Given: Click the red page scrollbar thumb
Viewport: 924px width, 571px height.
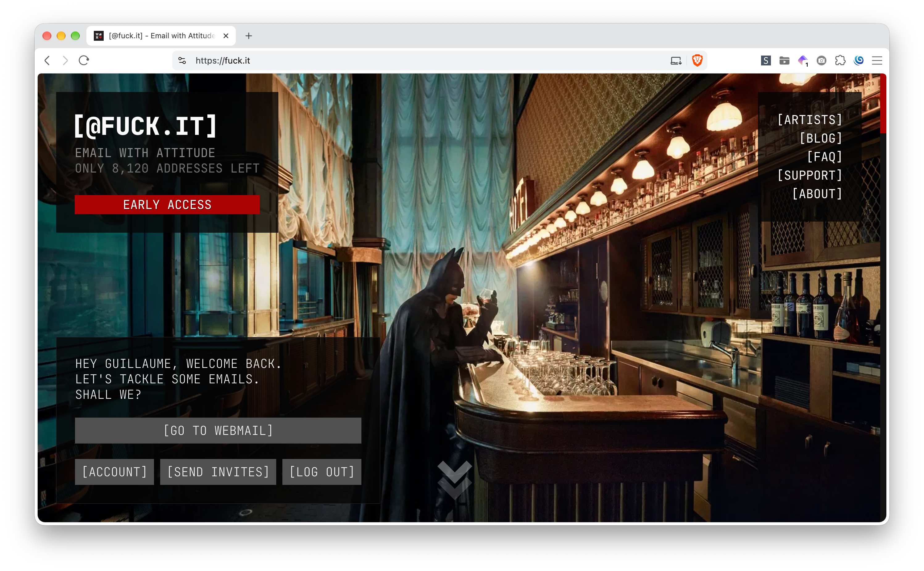Looking at the screenshot, I should 883,103.
